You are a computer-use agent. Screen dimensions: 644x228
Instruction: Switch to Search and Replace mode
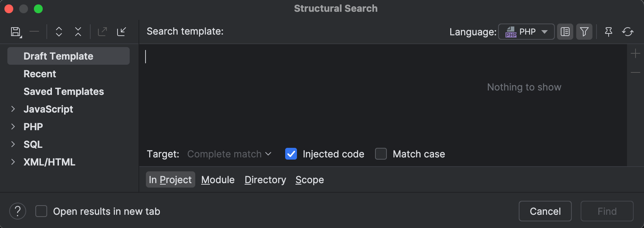[628, 32]
